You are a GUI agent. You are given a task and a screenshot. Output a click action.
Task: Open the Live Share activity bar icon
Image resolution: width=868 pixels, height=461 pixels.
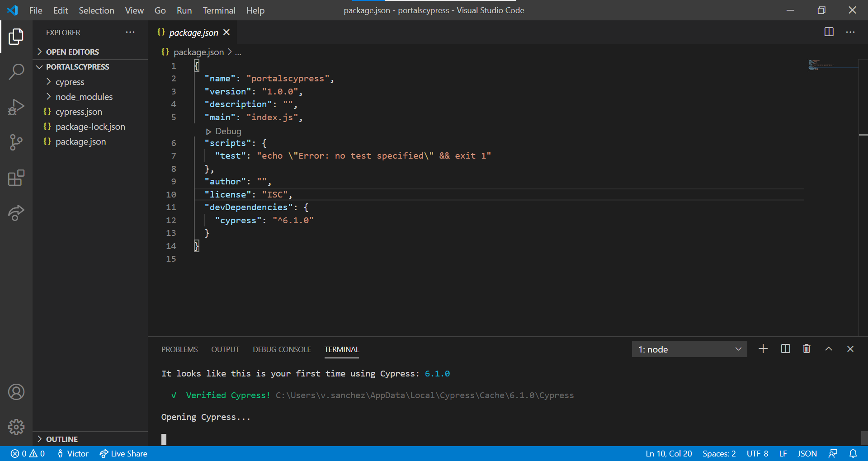pos(16,213)
